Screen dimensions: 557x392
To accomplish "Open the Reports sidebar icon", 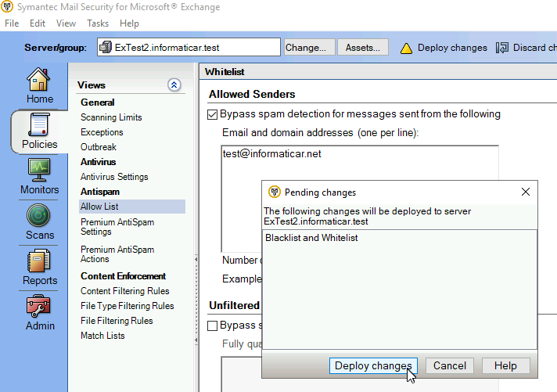I will (x=38, y=261).
